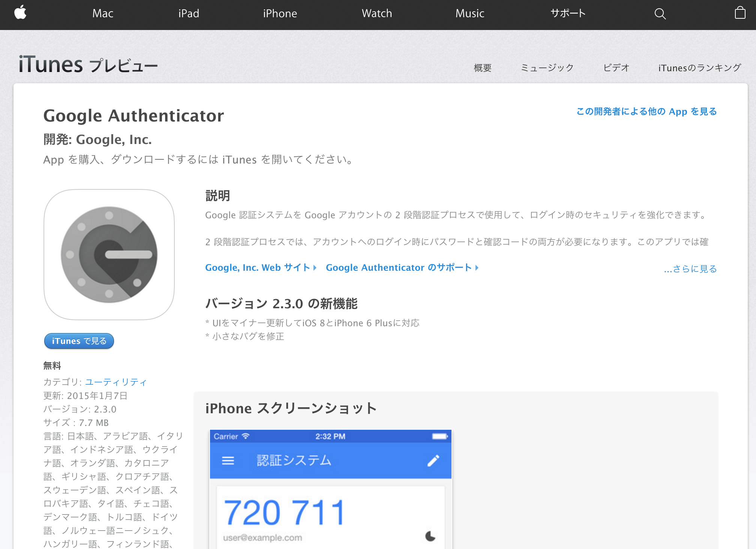The width and height of the screenshot is (756, 549).
Task: Open the iPhone menu item
Action: pyautogui.click(x=280, y=13)
